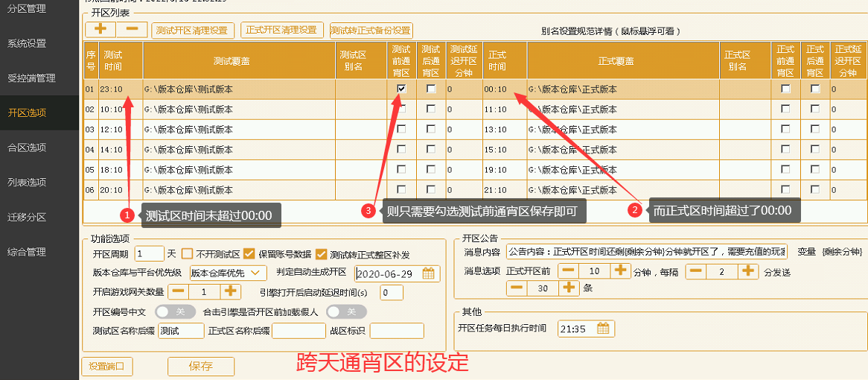Click the 测试区名称后缀 input field
Image resolution: width=868 pixels, height=380 pixels.
click(x=181, y=331)
